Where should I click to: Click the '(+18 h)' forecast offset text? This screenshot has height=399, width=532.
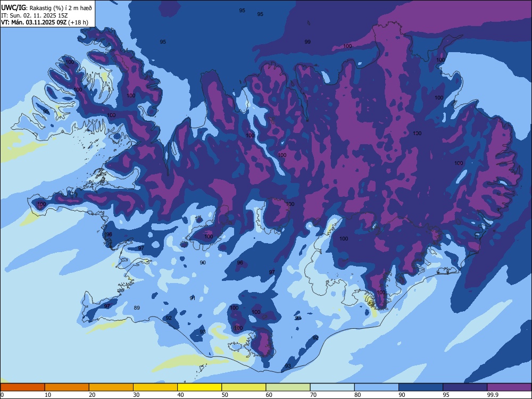tap(78, 22)
